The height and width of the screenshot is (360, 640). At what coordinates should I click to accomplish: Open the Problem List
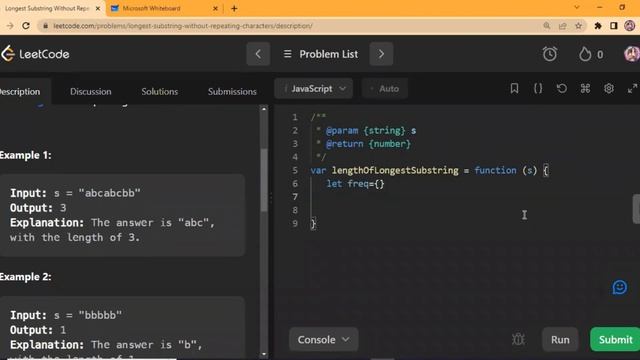coord(320,54)
